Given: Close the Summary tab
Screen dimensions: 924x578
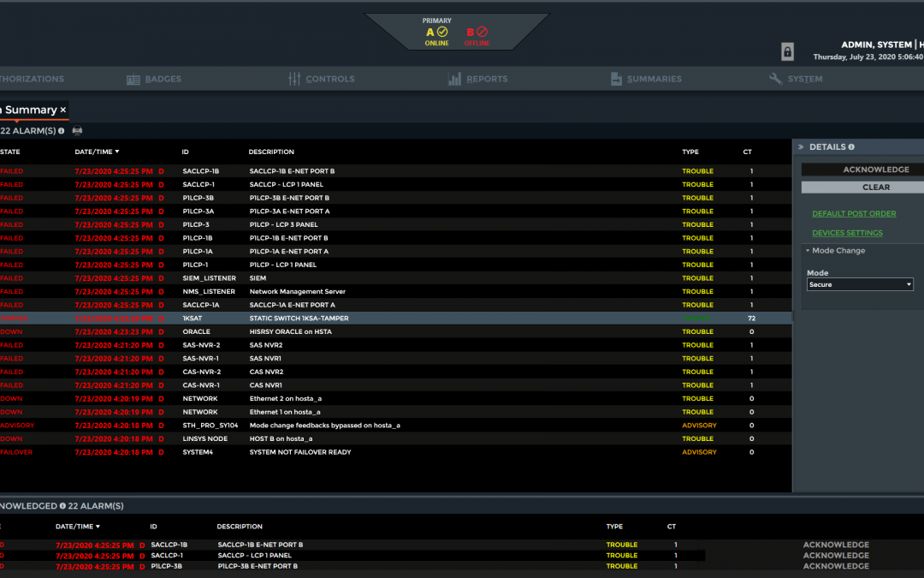Looking at the screenshot, I should (62, 110).
